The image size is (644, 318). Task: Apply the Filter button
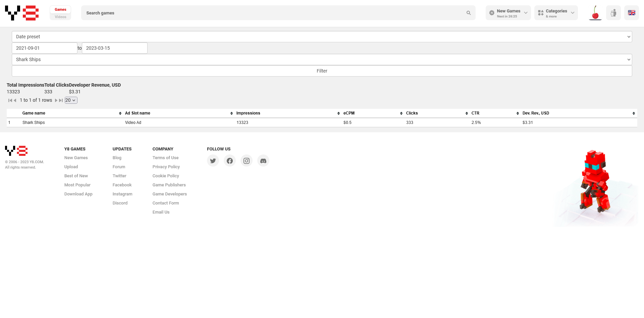(x=322, y=71)
